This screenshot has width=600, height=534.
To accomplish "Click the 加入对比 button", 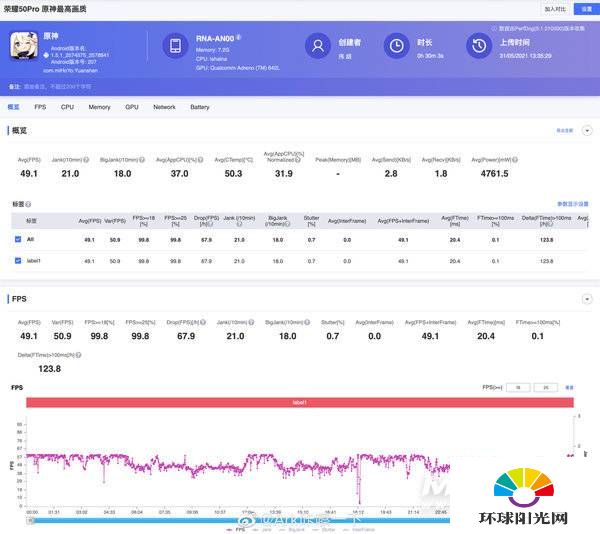I will [x=555, y=9].
